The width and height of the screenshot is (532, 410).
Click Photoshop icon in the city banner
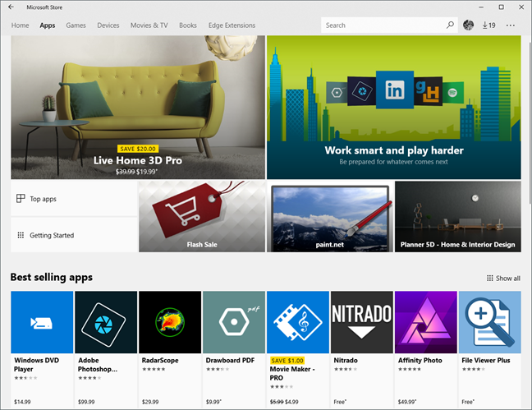362,91
